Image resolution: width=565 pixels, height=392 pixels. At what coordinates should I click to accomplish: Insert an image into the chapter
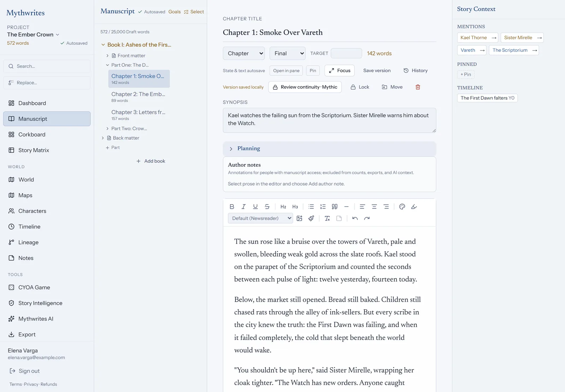299,218
